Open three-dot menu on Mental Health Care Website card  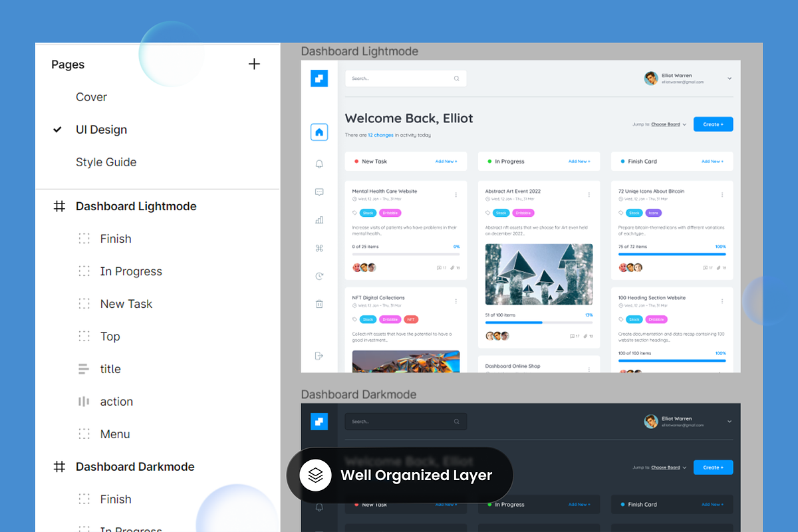pos(456,195)
